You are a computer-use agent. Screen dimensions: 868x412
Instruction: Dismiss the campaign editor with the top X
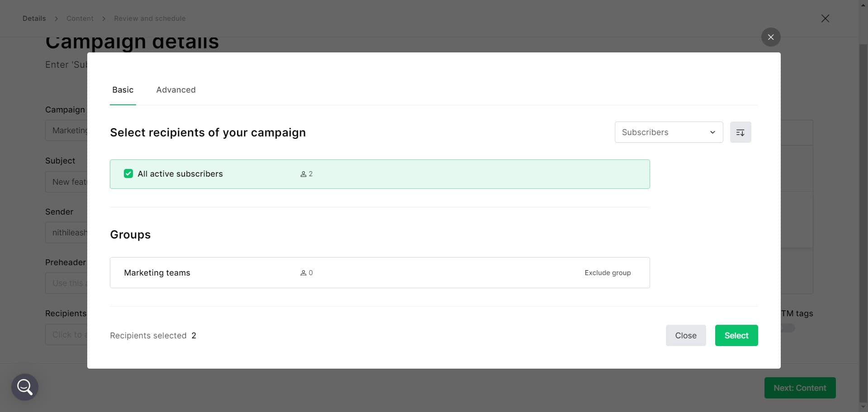[825, 18]
